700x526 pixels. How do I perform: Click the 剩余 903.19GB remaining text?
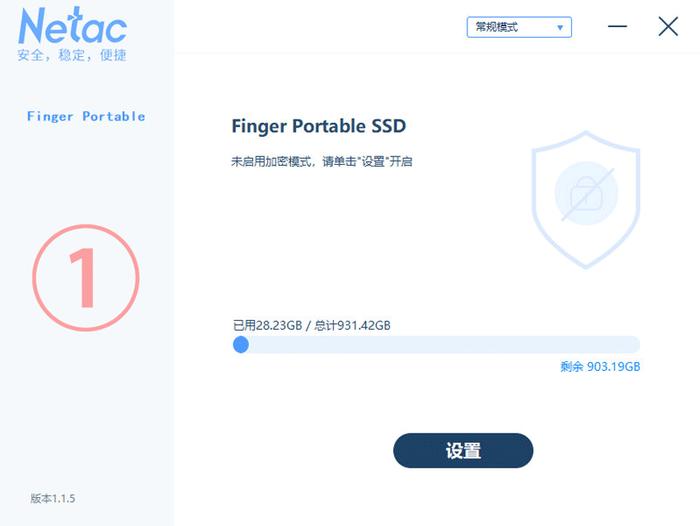600,367
